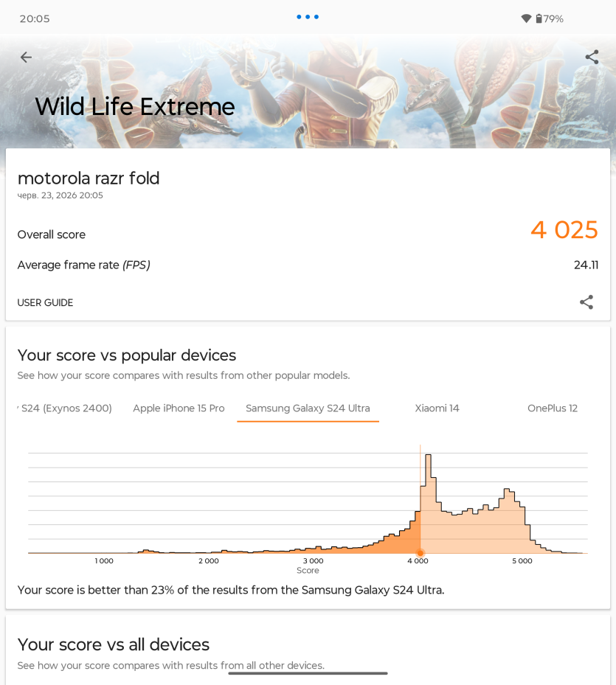Switch to the Xiaomi 14 tab
The image size is (616, 685).
pyautogui.click(x=437, y=408)
